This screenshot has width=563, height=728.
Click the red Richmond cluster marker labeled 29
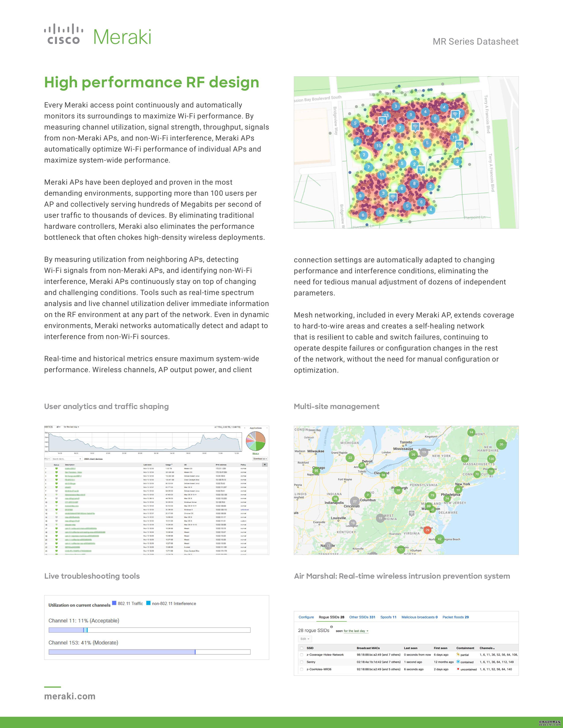427,530
